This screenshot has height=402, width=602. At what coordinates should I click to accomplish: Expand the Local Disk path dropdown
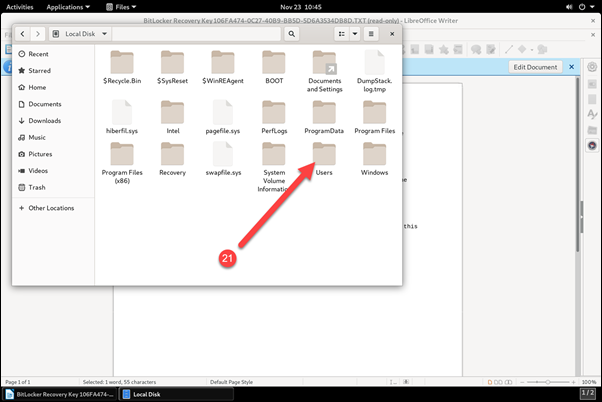pos(104,34)
